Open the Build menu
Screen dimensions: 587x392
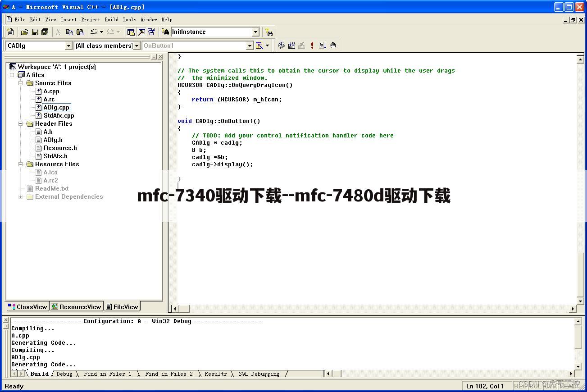coord(111,19)
